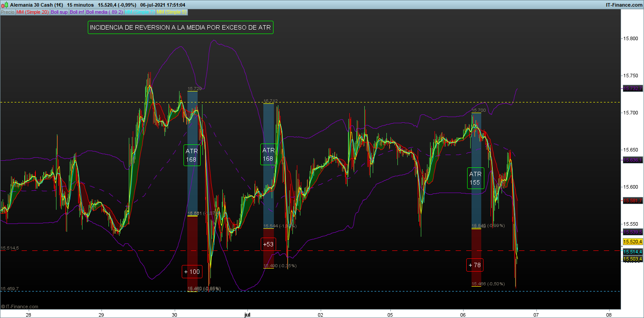Click the 15.459,7 horizontal line label on the left
Image resolution: width=644 pixels, height=318 pixels.
click(10, 289)
